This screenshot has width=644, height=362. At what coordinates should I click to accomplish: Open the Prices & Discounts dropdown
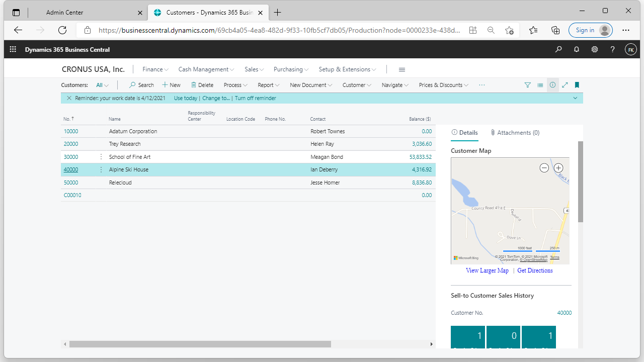[444, 85]
